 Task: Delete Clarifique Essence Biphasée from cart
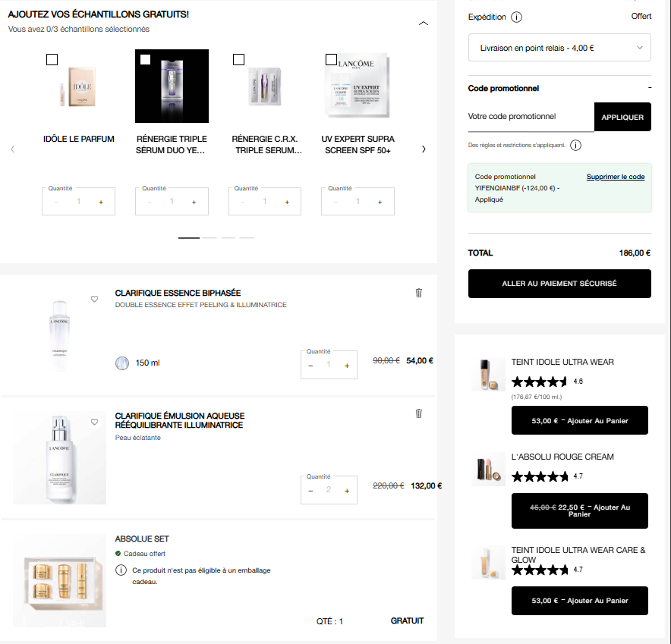(x=418, y=293)
